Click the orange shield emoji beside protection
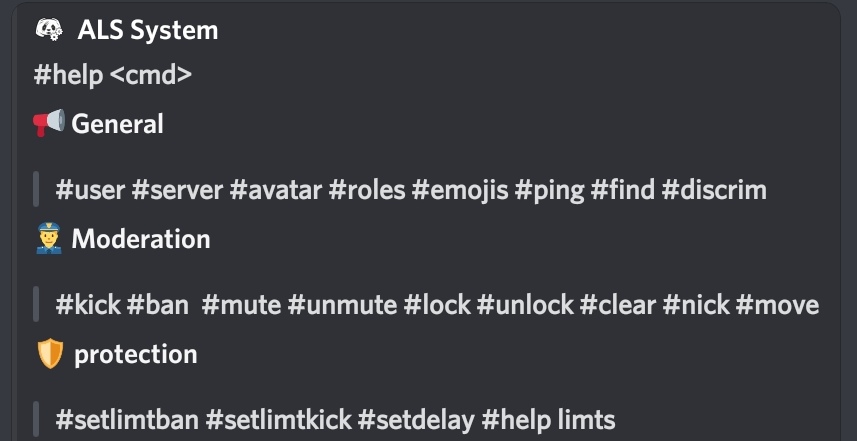 coord(49,354)
